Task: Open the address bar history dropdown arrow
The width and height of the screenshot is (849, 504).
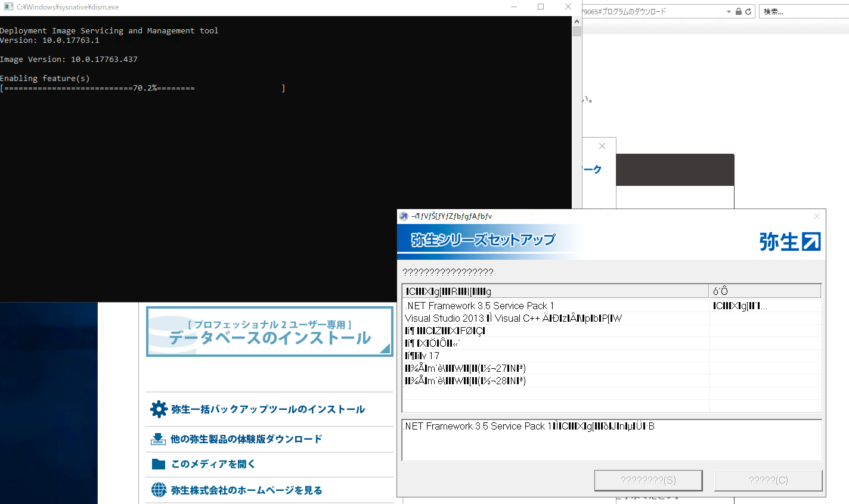Action: [729, 11]
